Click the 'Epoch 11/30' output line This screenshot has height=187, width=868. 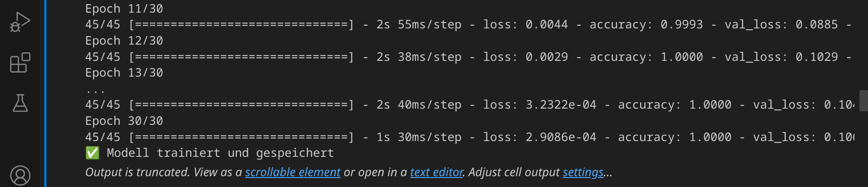[124, 9]
